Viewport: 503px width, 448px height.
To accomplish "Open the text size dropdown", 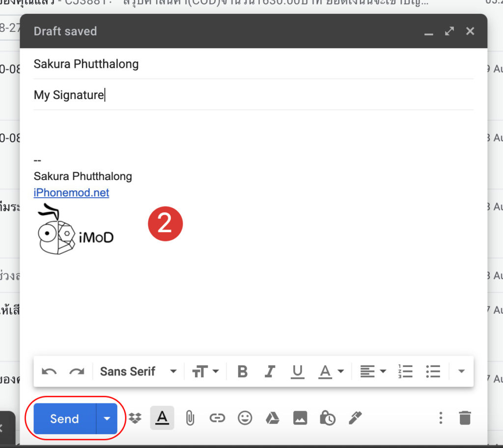I will (205, 371).
